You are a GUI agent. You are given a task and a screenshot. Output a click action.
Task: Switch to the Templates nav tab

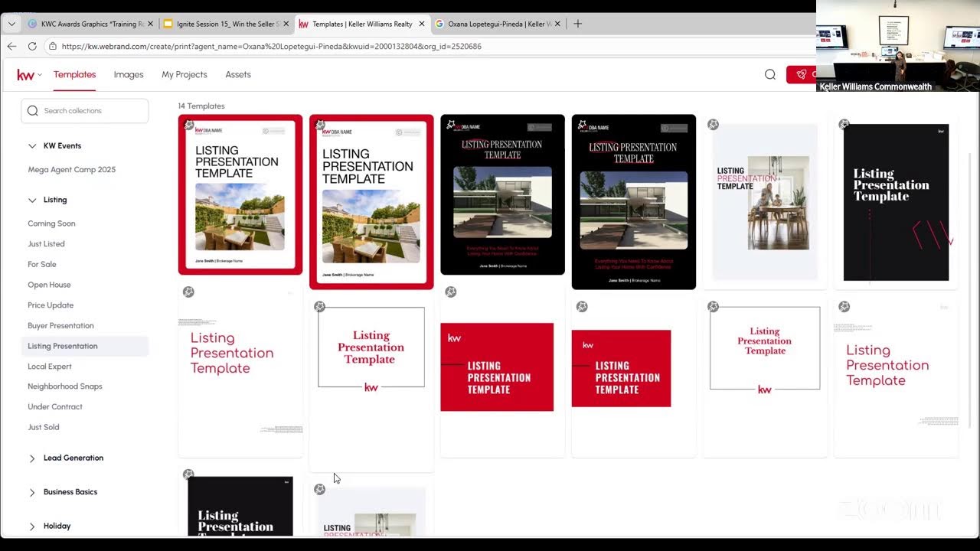(x=74, y=74)
